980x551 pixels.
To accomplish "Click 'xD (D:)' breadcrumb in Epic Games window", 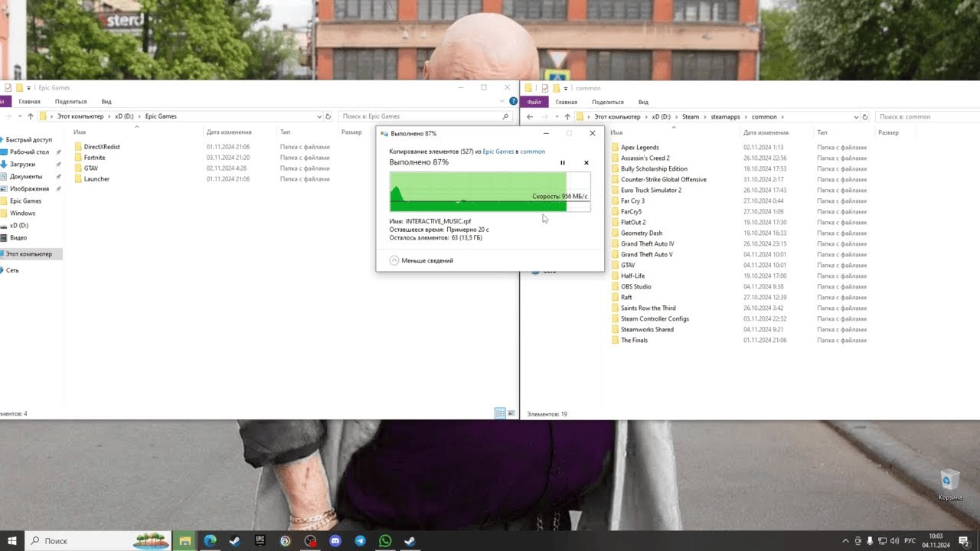I will tap(123, 117).
